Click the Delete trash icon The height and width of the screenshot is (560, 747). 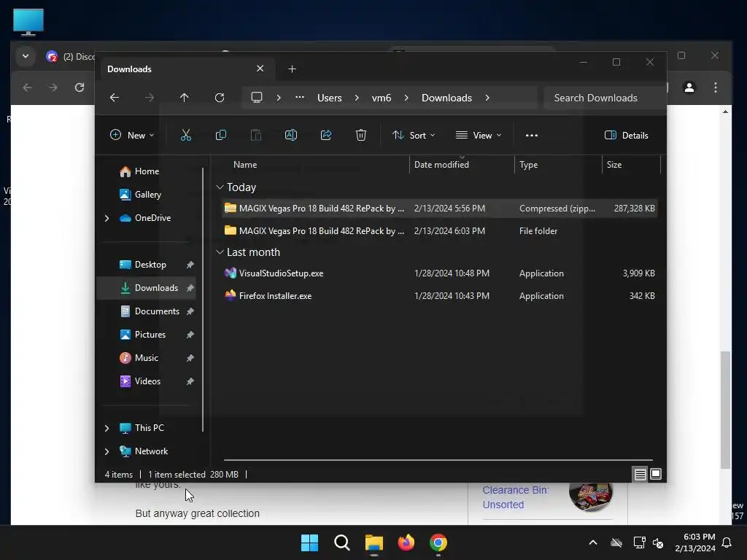coord(361,135)
